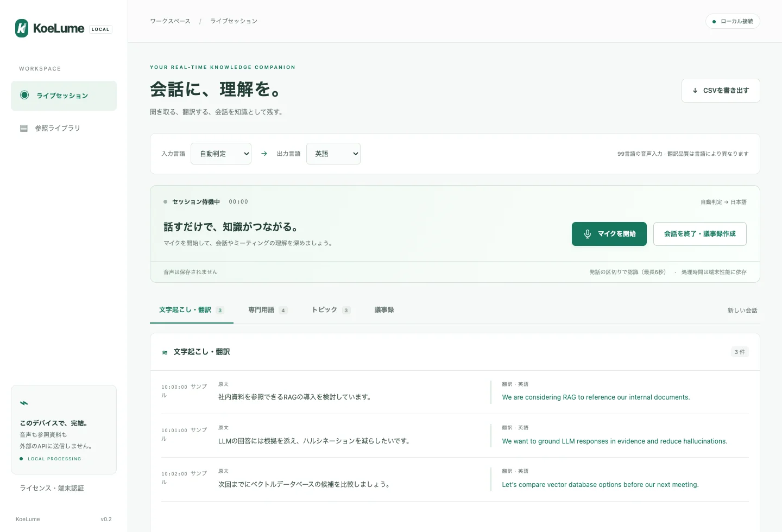Click translation 'We want to ground LLM responses...'
Screen dimensions: 782x532
[615, 441]
